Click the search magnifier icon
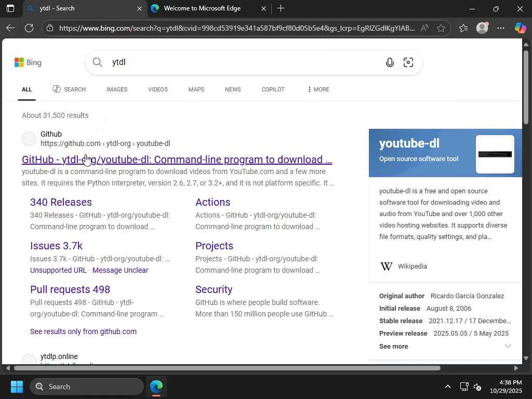532x399 pixels. (x=97, y=62)
